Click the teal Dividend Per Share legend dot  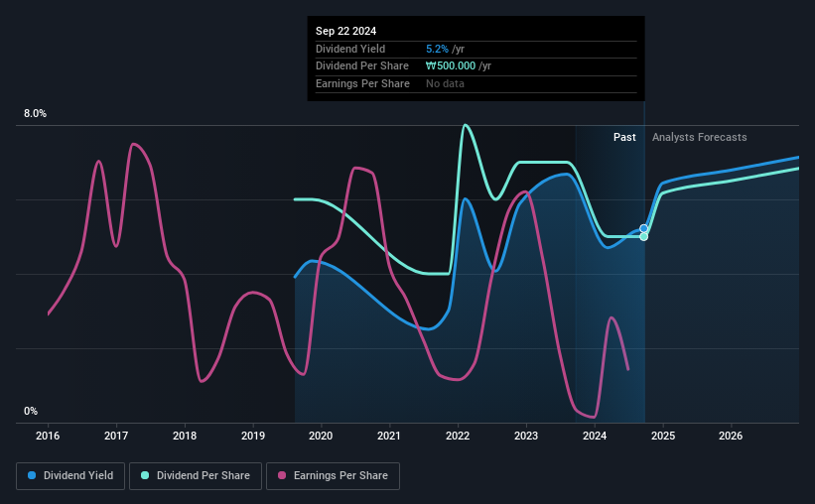click(x=145, y=475)
